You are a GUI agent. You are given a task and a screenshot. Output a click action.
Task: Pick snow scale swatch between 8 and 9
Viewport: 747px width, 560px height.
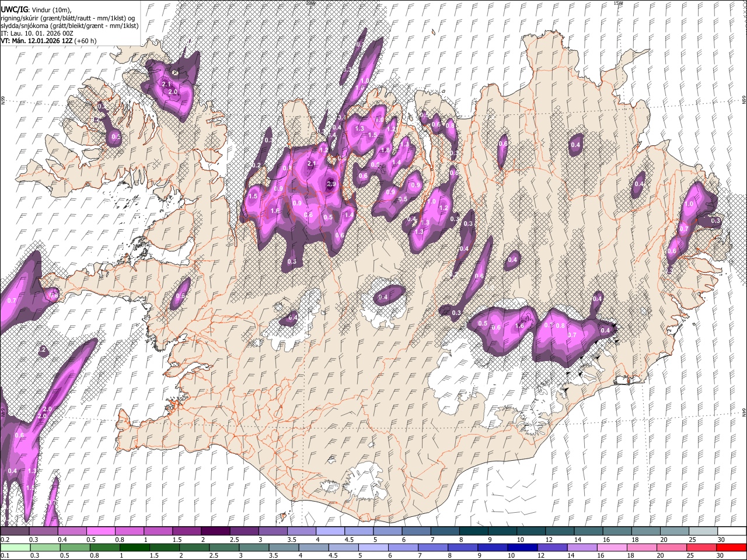click(x=474, y=531)
